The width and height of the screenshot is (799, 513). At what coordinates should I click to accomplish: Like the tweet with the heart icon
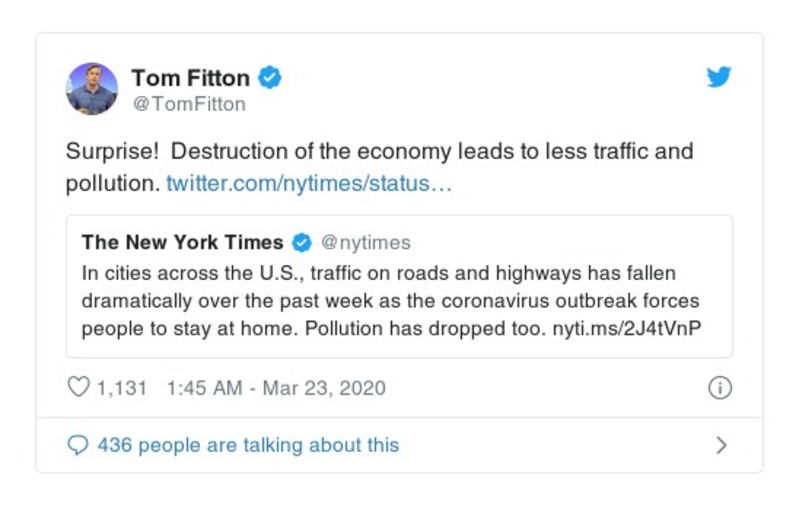click(78, 388)
